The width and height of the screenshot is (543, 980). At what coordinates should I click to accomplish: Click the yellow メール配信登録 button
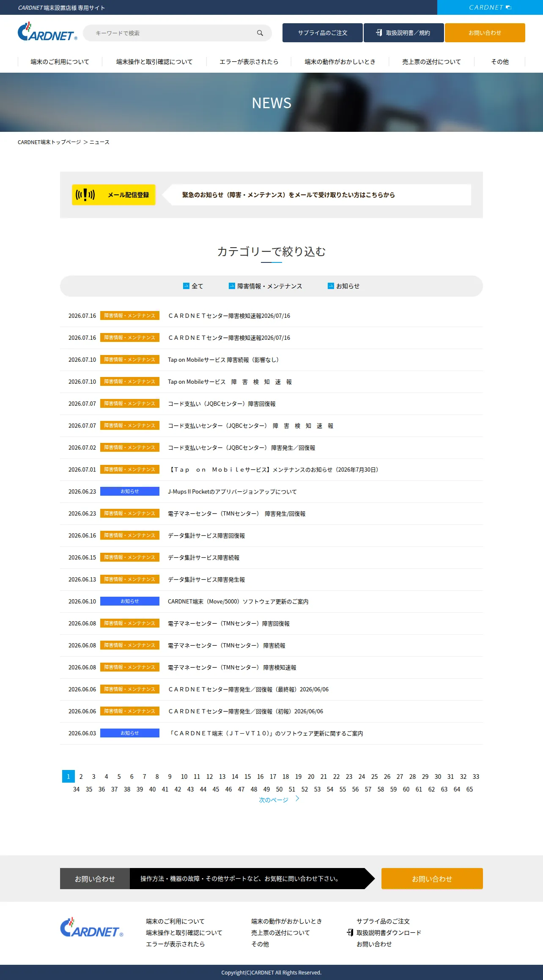pos(114,195)
